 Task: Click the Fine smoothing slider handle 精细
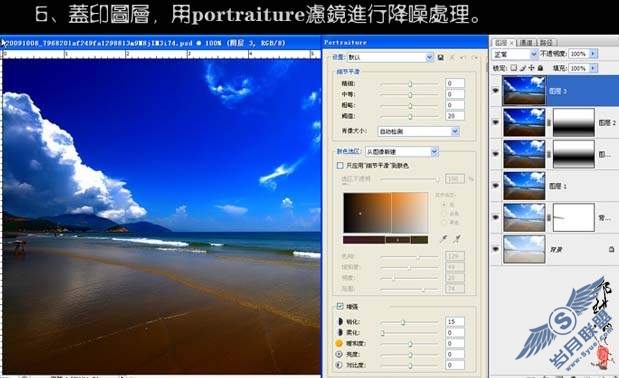(x=410, y=84)
